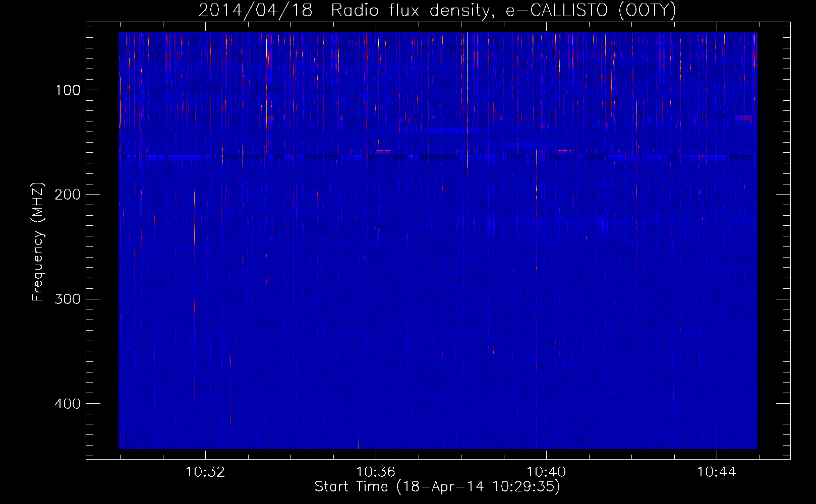
Task: Click the 100 frequency tick label
Action: tap(68, 90)
